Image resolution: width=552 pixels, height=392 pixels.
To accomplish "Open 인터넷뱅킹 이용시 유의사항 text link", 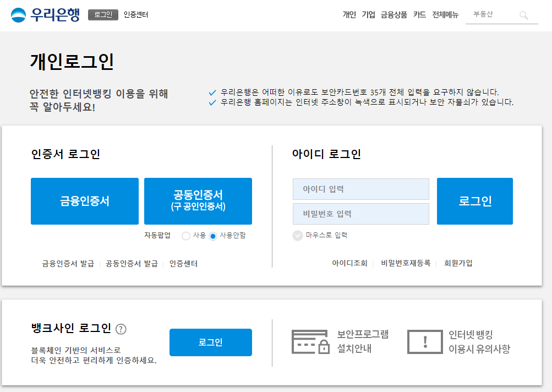I will coord(479,342).
